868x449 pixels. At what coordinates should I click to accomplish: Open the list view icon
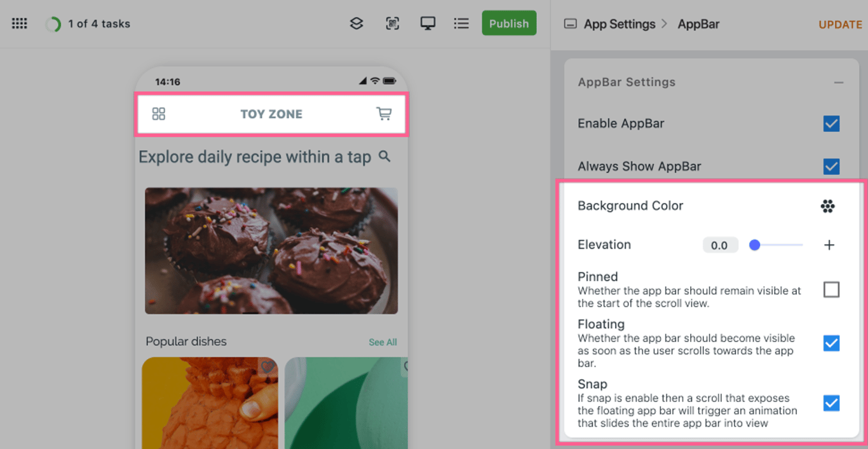pyautogui.click(x=461, y=24)
